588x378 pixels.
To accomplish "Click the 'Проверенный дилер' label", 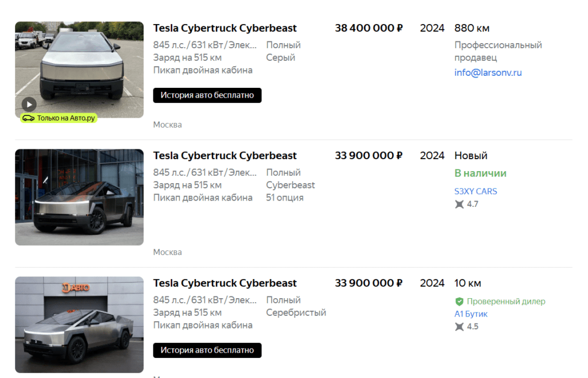I will 506,302.
